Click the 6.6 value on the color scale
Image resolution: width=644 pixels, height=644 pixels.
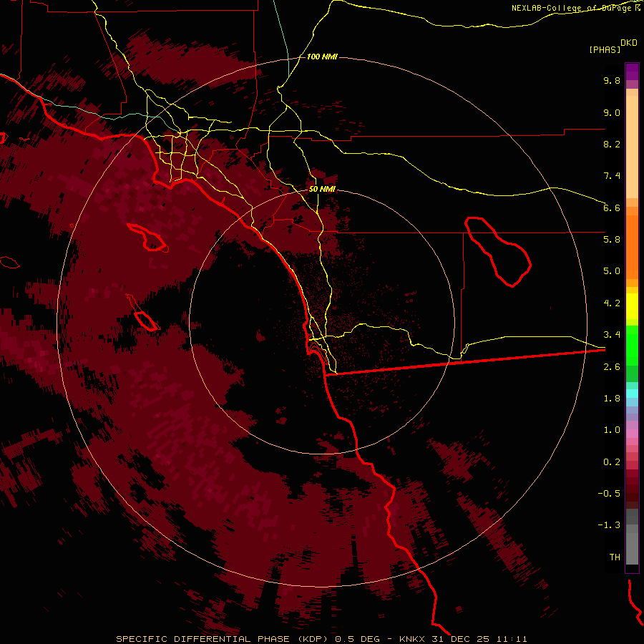612,208
